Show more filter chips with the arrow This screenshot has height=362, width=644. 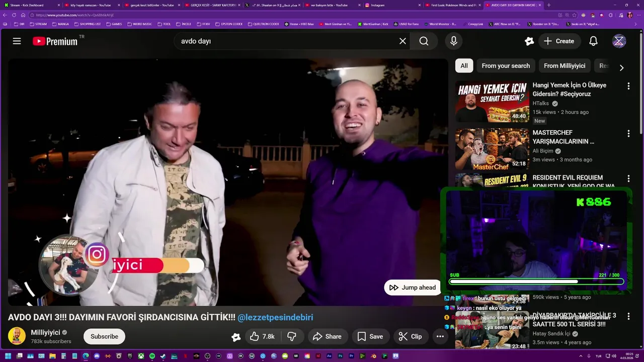[621, 67]
